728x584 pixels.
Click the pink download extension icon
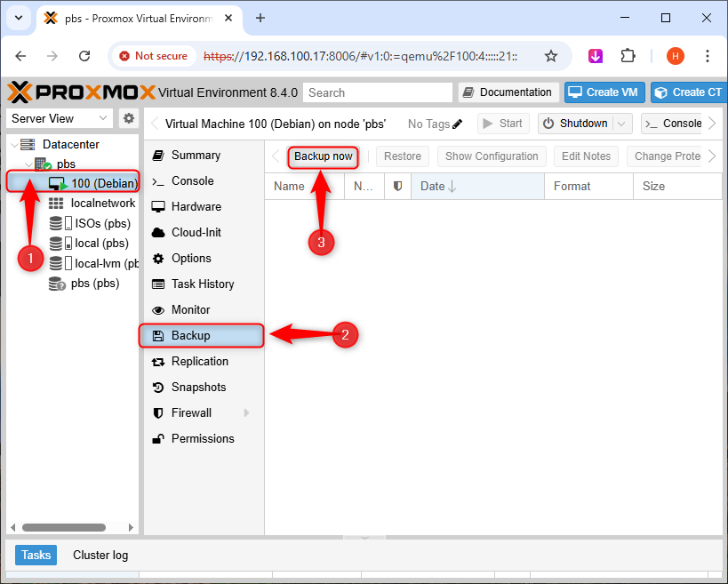(596, 56)
